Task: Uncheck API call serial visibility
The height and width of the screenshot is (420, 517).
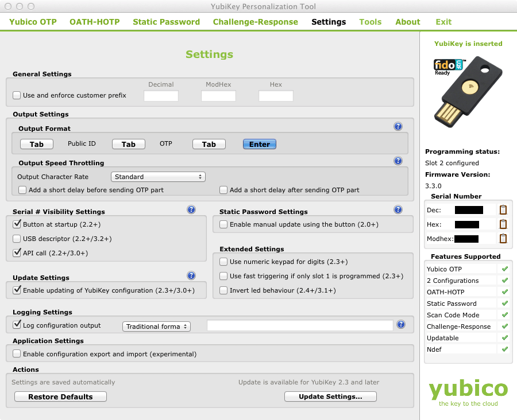Action: point(17,253)
